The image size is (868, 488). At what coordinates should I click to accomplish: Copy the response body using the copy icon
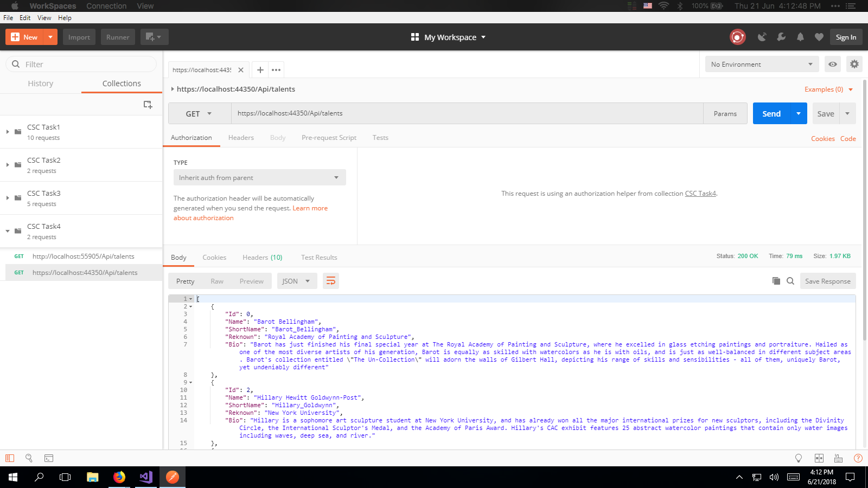point(776,281)
